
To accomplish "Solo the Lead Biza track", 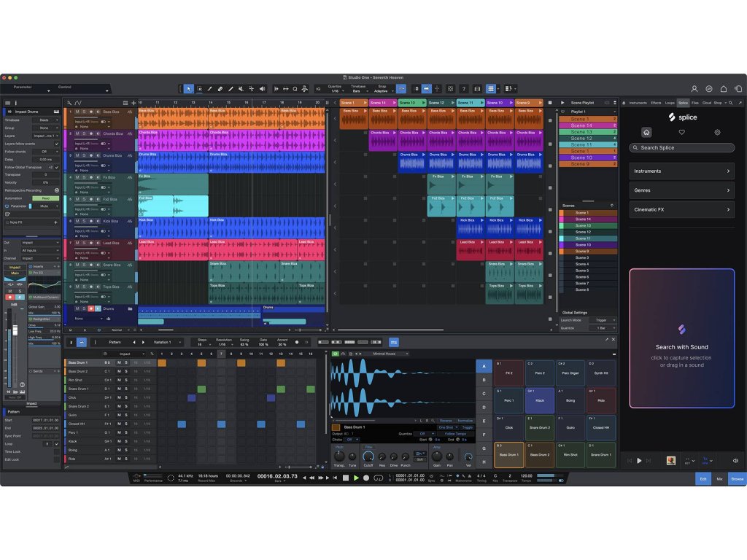I will coord(84,244).
